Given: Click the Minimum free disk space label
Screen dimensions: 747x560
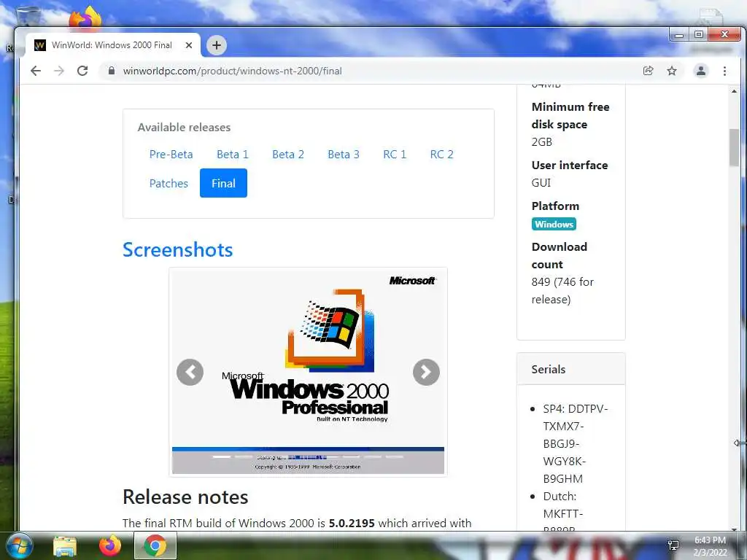Looking at the screenshot, I should pos(570,116).
